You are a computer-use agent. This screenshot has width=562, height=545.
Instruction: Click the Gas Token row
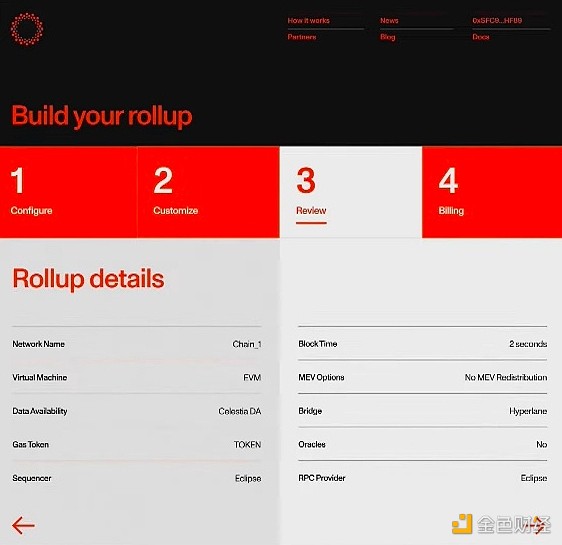[137, 444]
